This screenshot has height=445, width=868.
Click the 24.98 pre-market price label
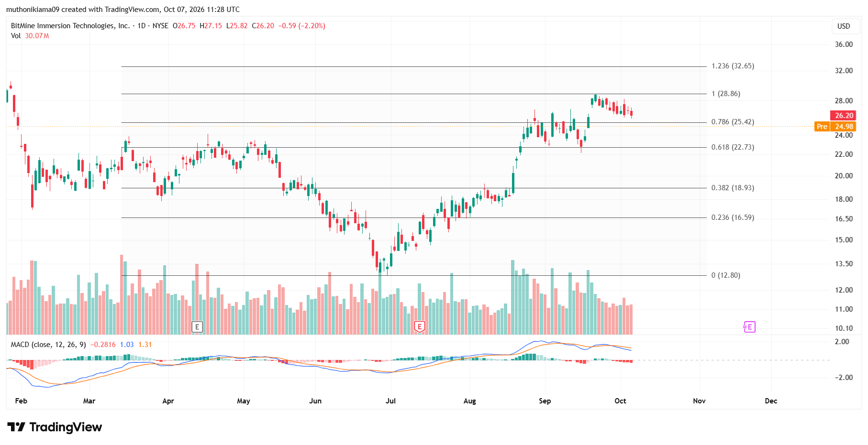click(844, 127)
